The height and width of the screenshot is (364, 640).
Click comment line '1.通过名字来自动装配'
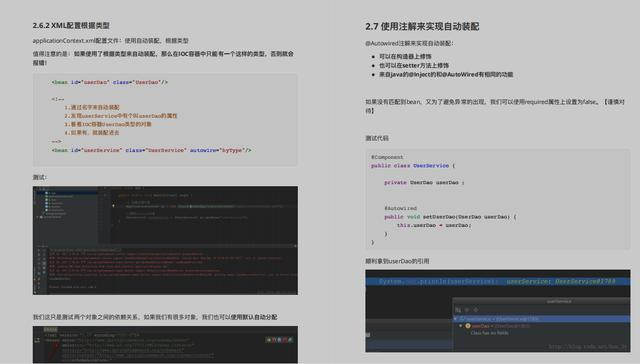tap(92, 107)
